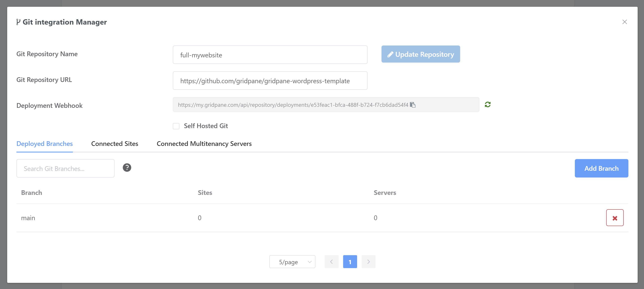
Task: Click the Update Repository button
Action: pyautogui.click(x=421, y=54)
